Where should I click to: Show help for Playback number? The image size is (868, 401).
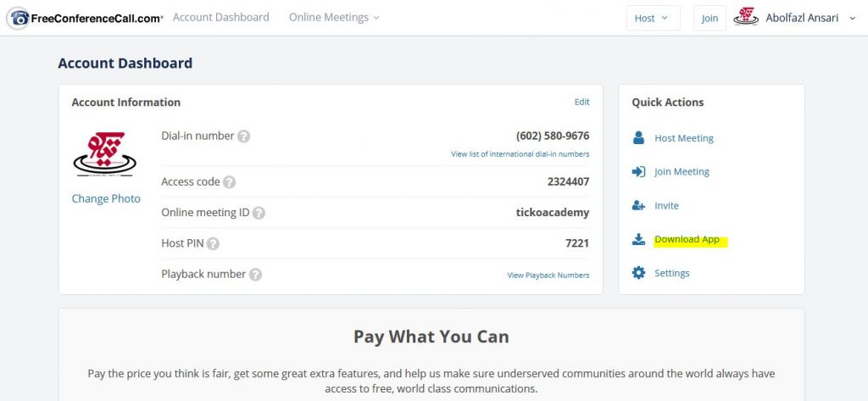point(255,274)
